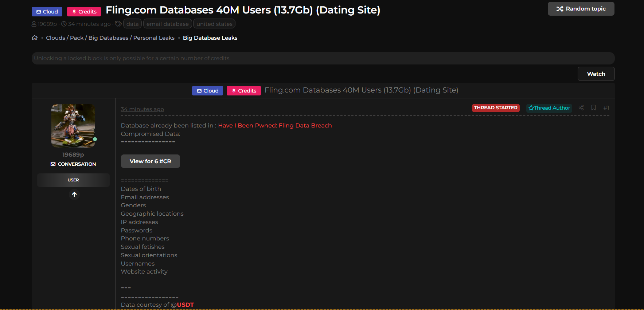Go to Big Database Leaks breadcrumb

pyautogui.click(x=210, y=38)
